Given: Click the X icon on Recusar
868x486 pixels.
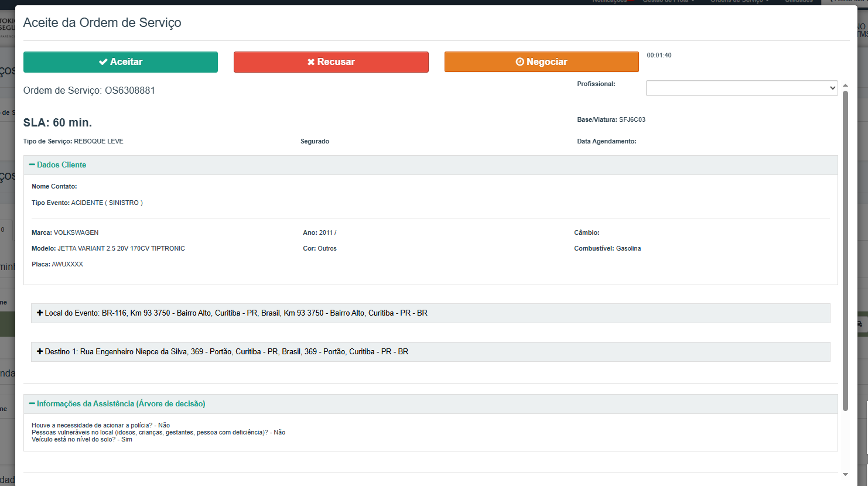Looking at the screenshot, I should point(311,62).
